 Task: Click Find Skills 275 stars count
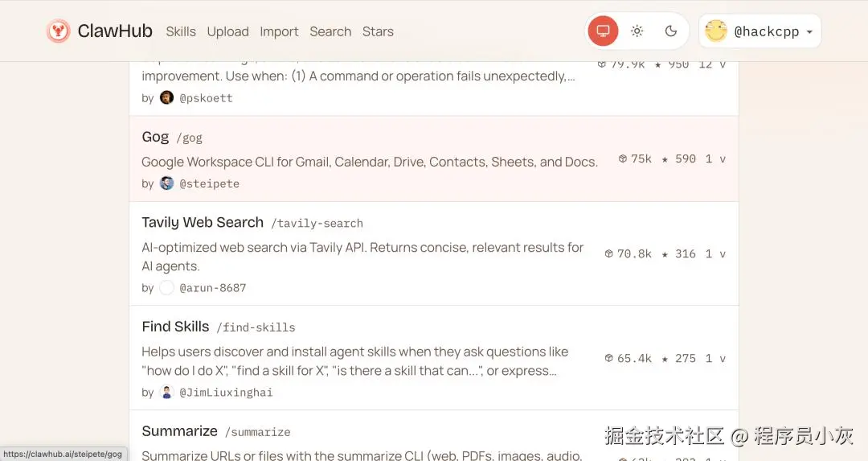point(686,358)
